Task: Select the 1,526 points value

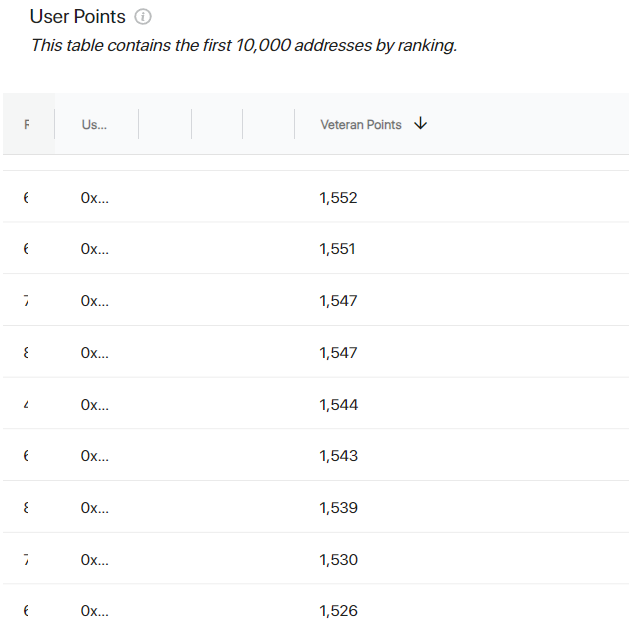Action: 338,611
